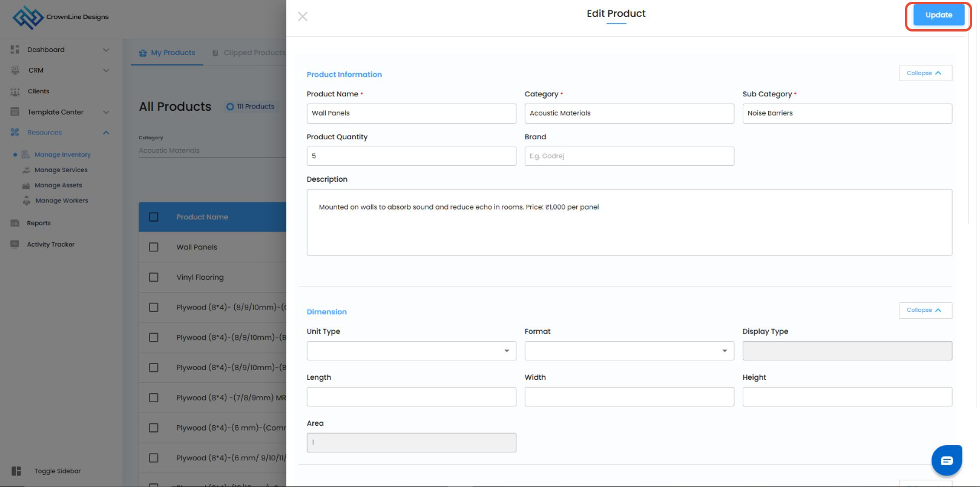Collapse the Dimension section
This screenshot has height=487, width=980.
(925, 310)
